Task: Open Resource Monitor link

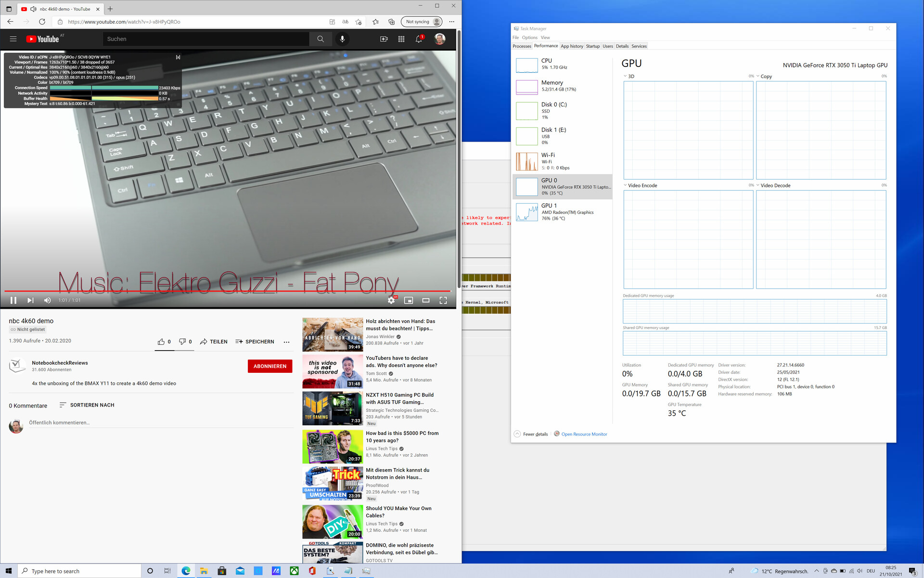Action: click(x=584, y=434)
